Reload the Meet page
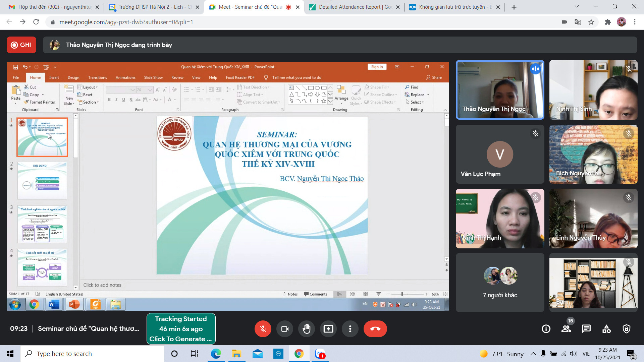 tap(36, 22)
